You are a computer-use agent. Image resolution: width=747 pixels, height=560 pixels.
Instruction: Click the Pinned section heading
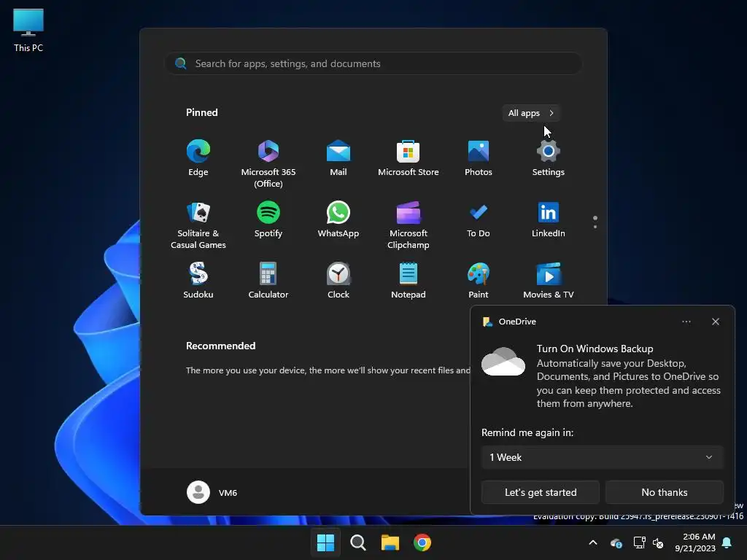201,112
